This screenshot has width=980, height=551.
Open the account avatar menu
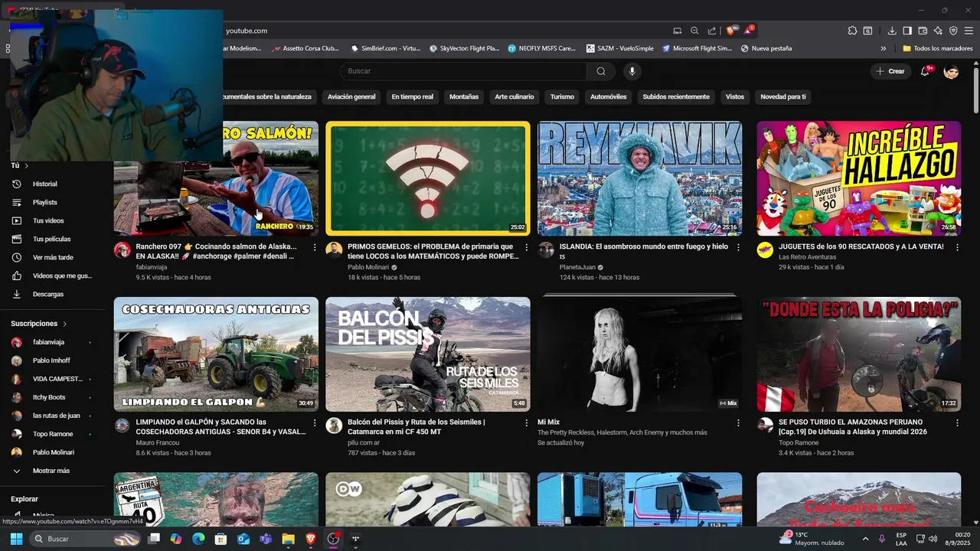click(951, 71)
